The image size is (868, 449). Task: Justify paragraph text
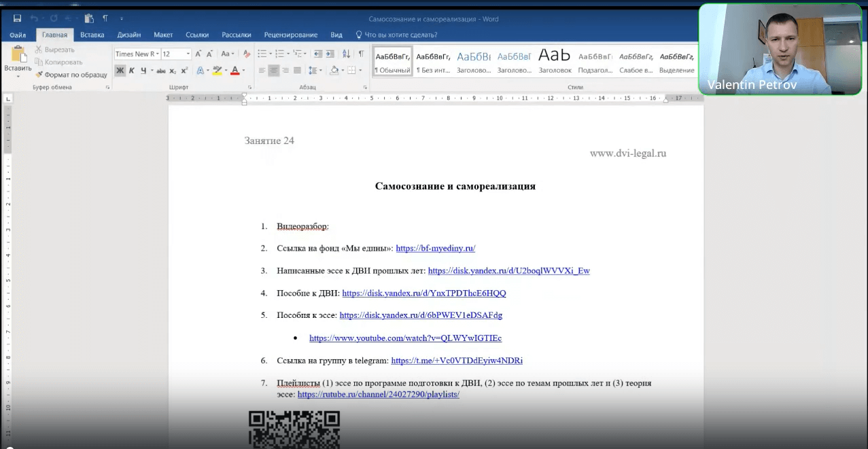(297, 71)
